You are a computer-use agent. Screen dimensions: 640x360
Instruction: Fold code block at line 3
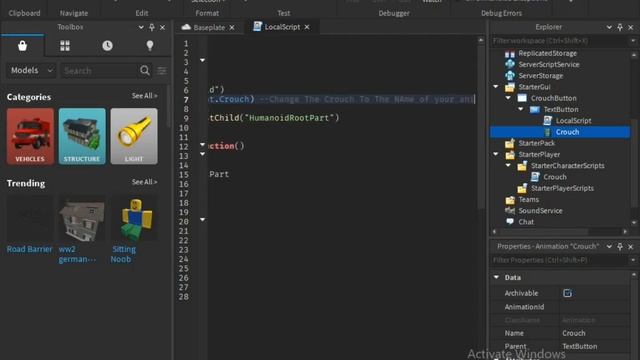click(x=202, y=60)
